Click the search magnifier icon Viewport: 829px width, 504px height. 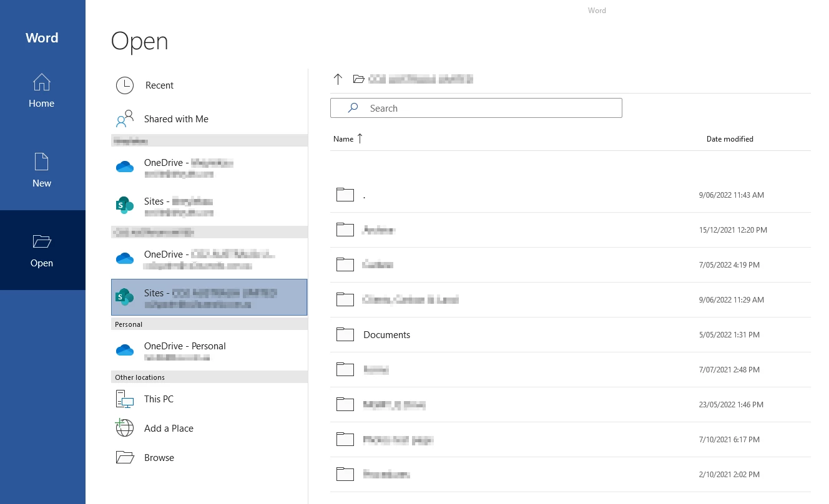[x=353, y=108]
